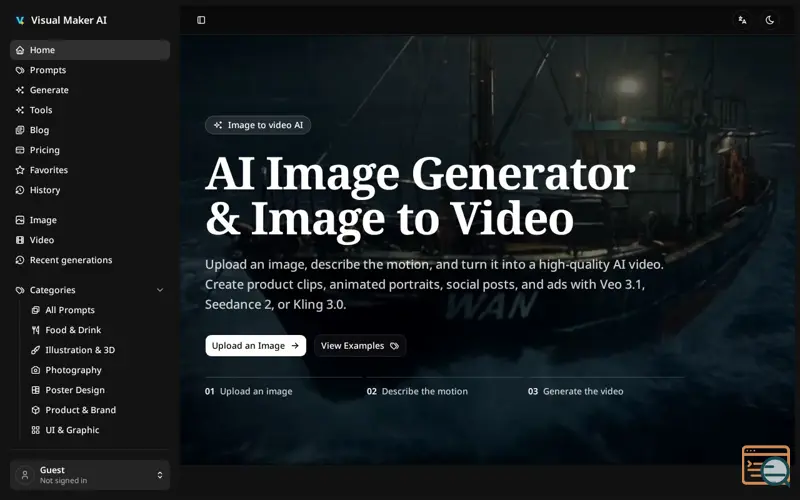Open the Blog menu label
Viewport: 800px width, 500px height.
tap(39, 130)
